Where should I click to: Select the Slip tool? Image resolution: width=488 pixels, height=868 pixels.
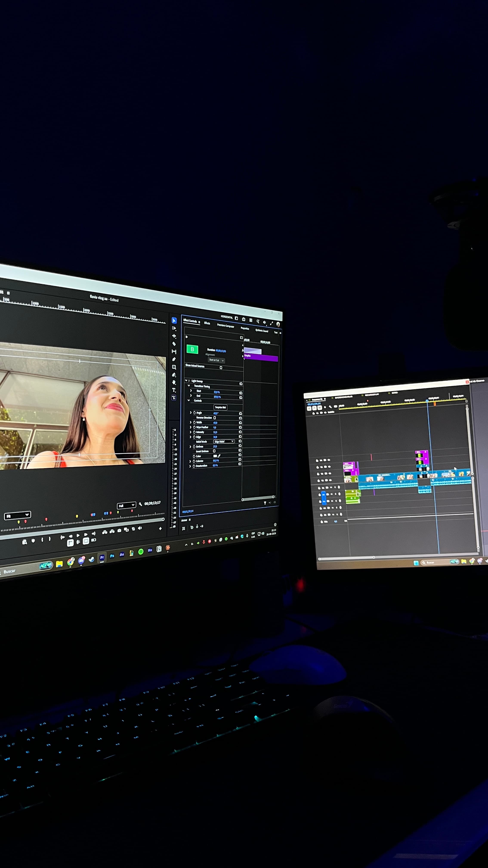click(174, 352)
